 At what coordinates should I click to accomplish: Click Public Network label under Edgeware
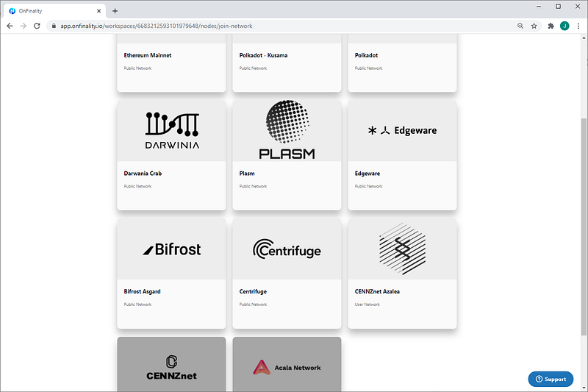tap(369, 186)
